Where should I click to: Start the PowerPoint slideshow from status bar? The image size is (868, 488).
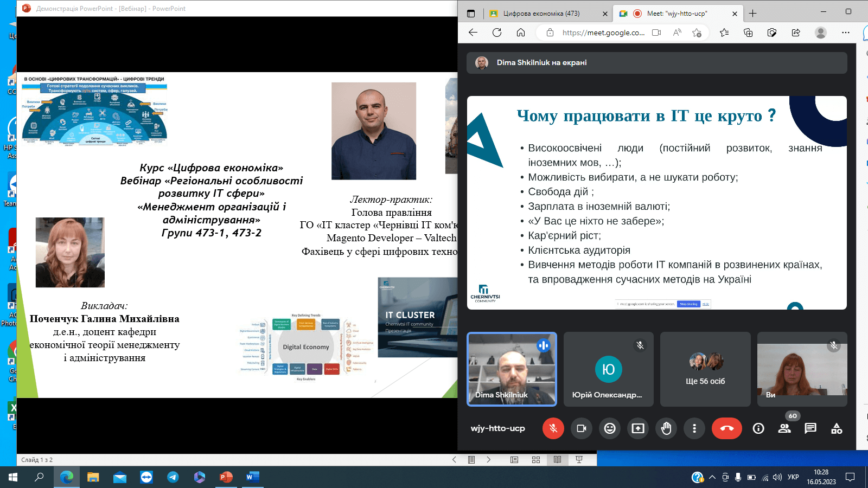point(579,460)
